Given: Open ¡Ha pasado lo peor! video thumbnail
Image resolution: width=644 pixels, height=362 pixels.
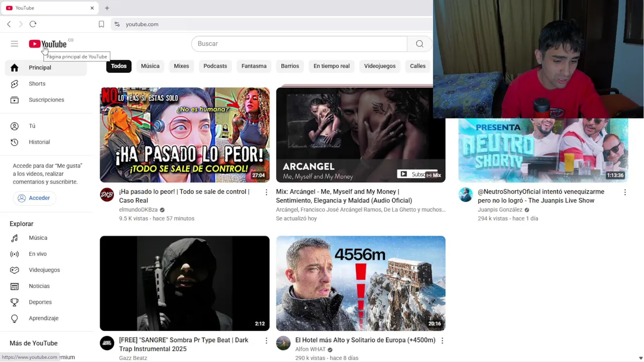Looking at the screenshot, I should coord(185,135).
